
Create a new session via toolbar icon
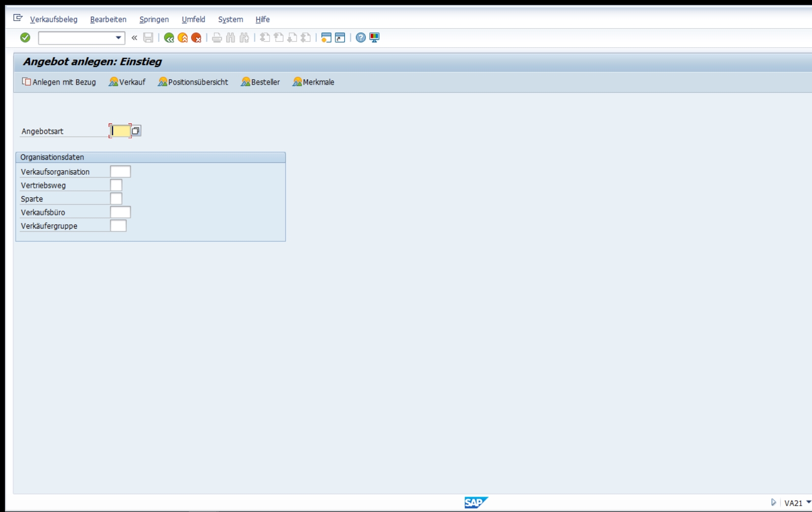[x=326, y=38]
